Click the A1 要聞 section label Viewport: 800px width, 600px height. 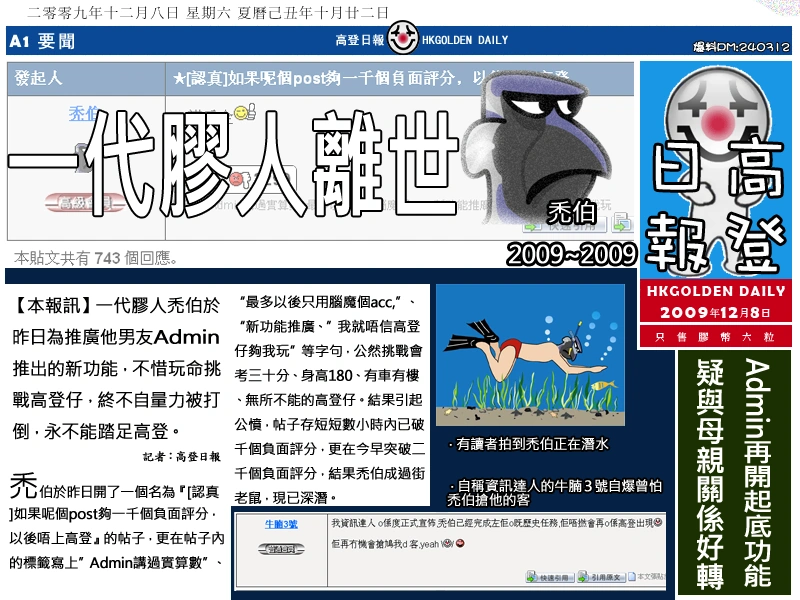pos(42,41)
